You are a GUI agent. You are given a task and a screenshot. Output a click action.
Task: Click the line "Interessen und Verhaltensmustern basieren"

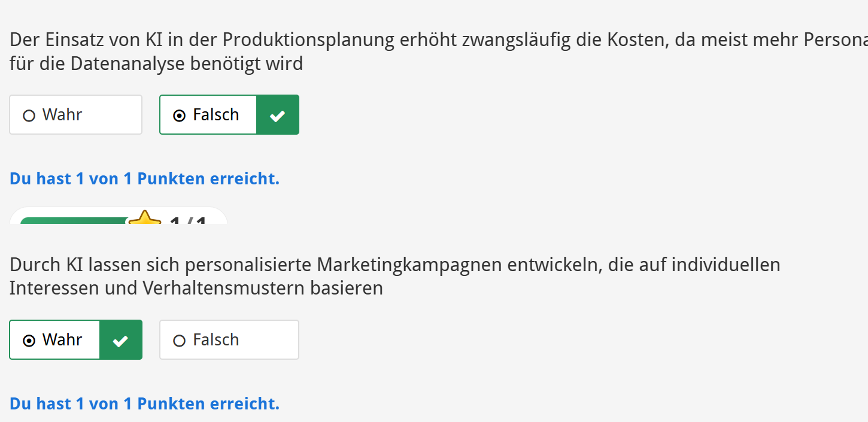pos(196,289)
